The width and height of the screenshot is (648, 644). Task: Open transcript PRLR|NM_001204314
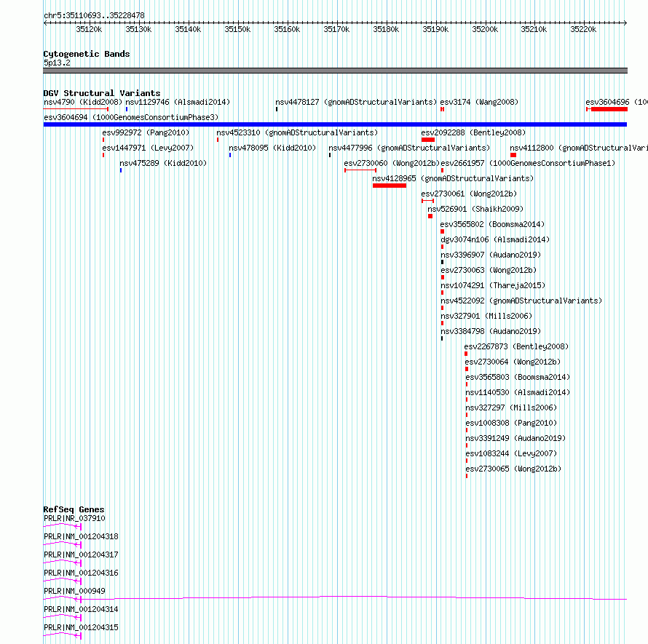pyautogui.click(x=81, y=609)
